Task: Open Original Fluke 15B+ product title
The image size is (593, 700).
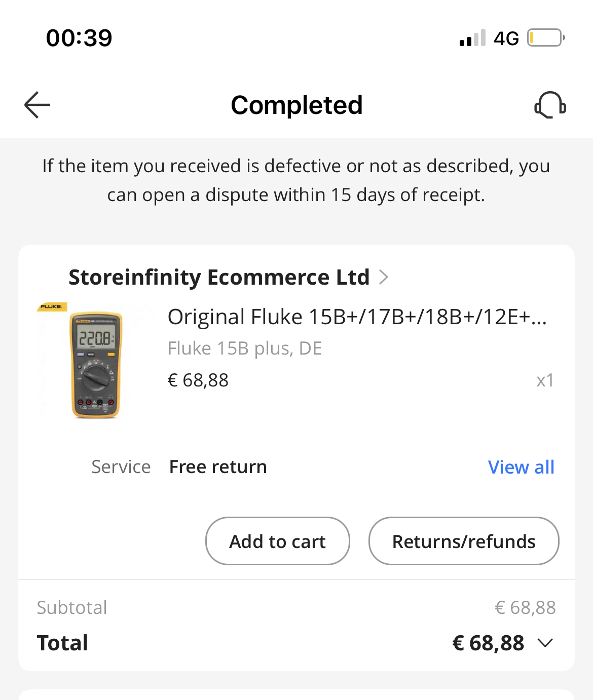Action: coord(357,317)
